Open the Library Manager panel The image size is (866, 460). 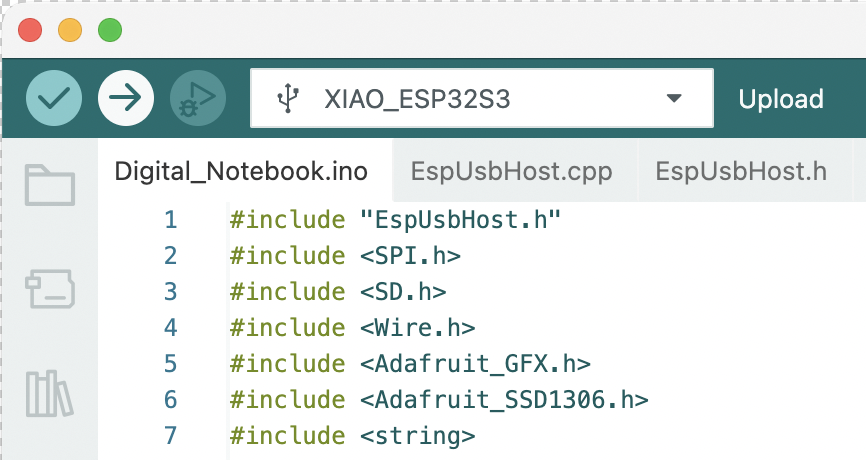point(49,393)
